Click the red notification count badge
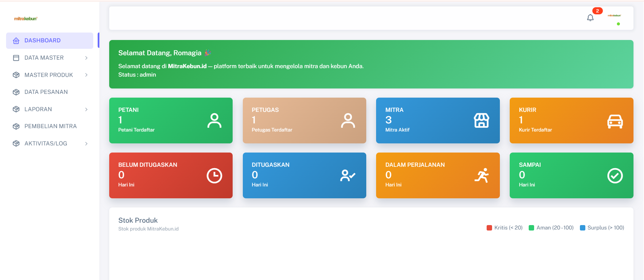The height and width of the screenshot is (280, 644). tap(597, 11)
